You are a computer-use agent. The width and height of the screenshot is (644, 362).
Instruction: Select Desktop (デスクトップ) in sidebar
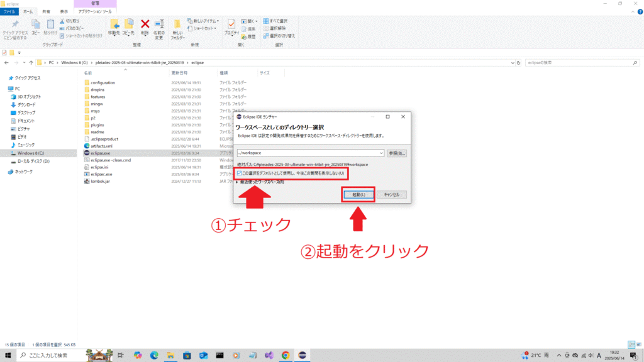tap(26, 113)
